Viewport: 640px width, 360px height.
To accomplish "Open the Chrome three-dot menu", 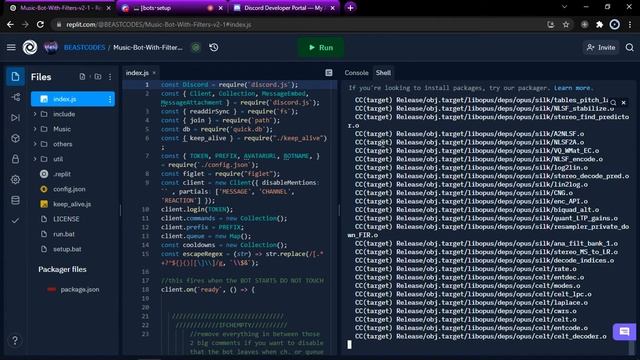I will coord(630,24).
